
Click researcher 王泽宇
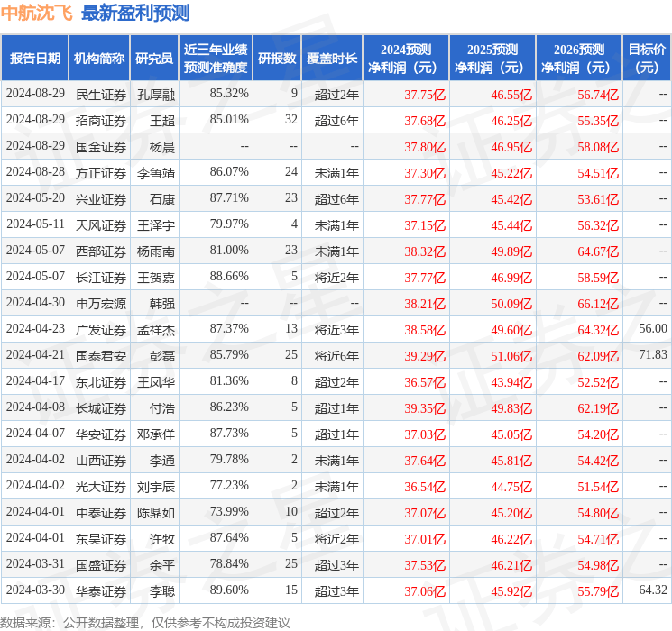click(x=155, y=225)
